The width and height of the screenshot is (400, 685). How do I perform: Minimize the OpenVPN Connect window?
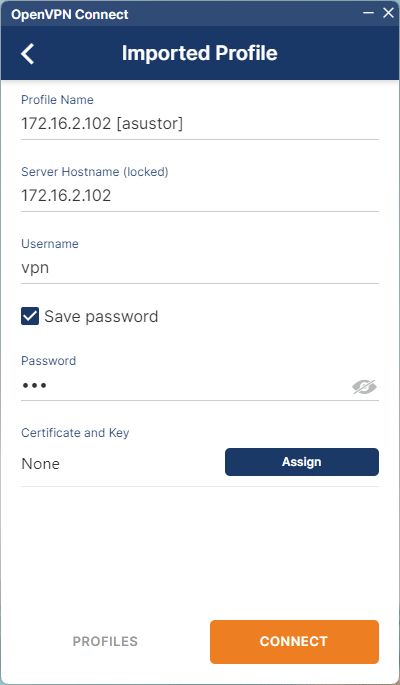(x=369, y=13)
